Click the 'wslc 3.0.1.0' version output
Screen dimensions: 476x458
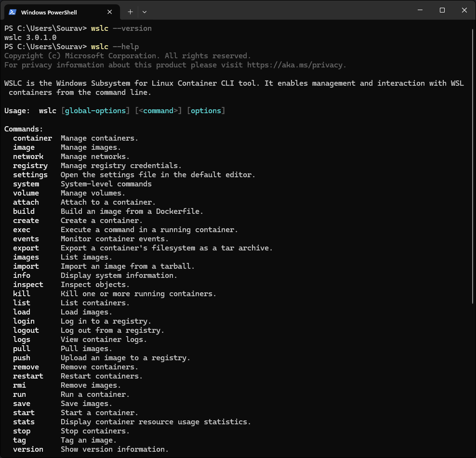[30, 38]
